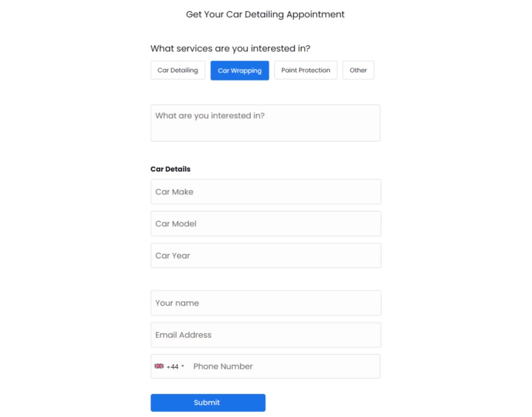The width and height of the screenshot is (532, 417).
Task: Open the phone country selector
Action: point(169,366)
